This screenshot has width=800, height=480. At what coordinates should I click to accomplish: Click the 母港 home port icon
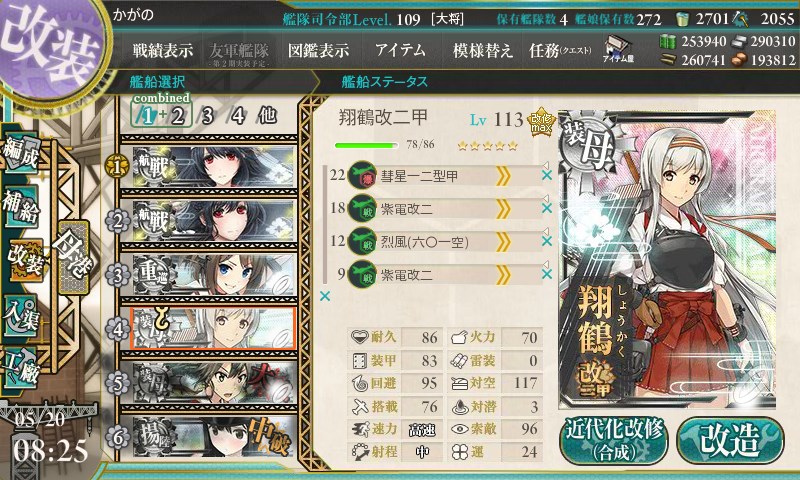pos(73,257)
